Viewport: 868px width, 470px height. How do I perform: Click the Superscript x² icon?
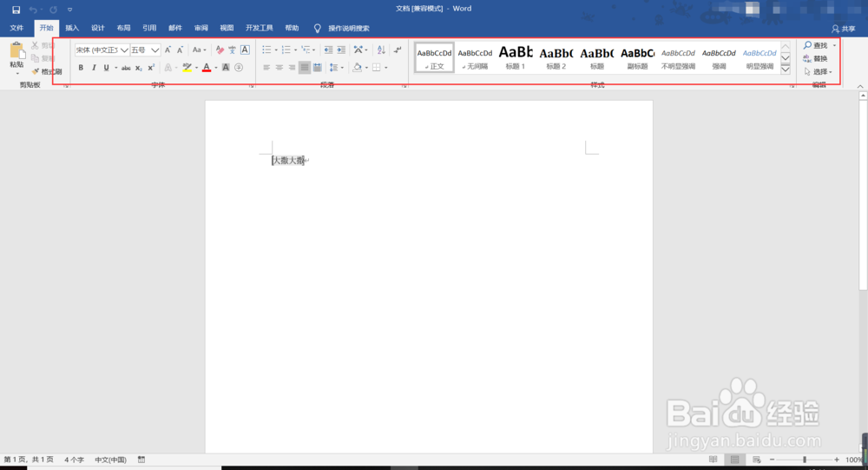click(150, 68)
